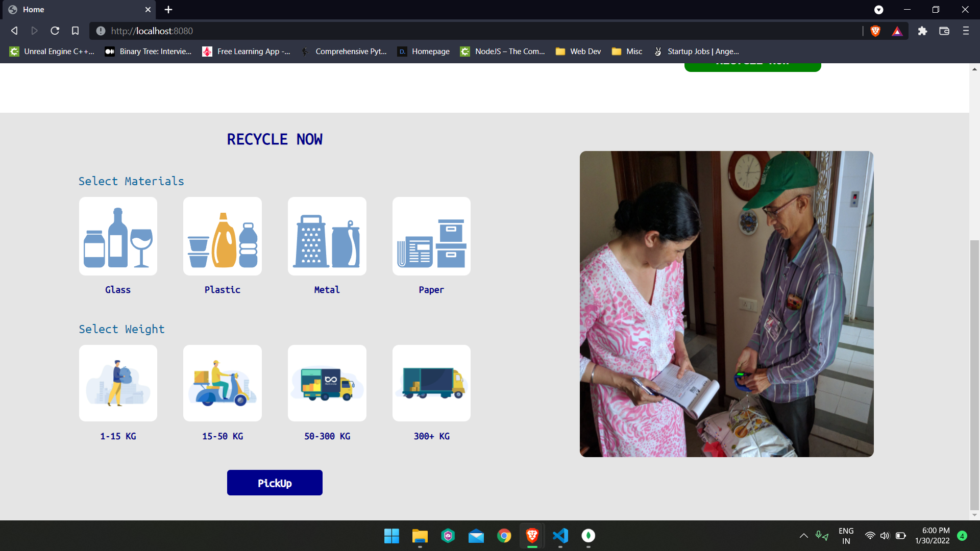The height and width of the screenshot is (551, 980).
Task: Expand the Misc bookmarks folder
Action: [627, 52]
